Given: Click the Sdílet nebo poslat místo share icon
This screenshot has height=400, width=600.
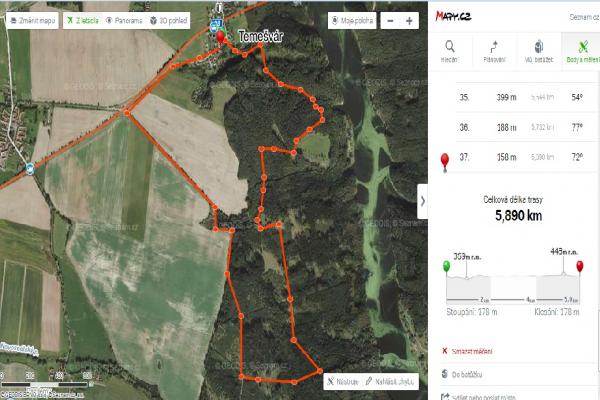Looking at the screenshot, I should coord(445,397).
